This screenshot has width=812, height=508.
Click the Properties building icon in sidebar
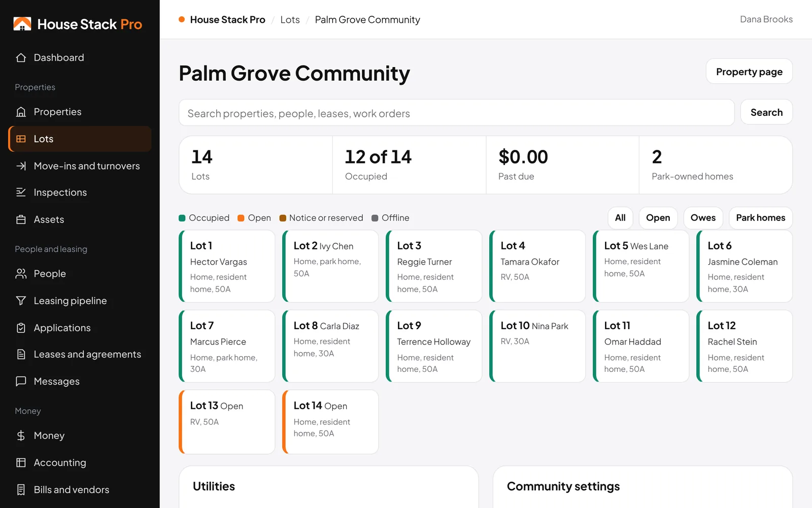[x=21, y=112]
